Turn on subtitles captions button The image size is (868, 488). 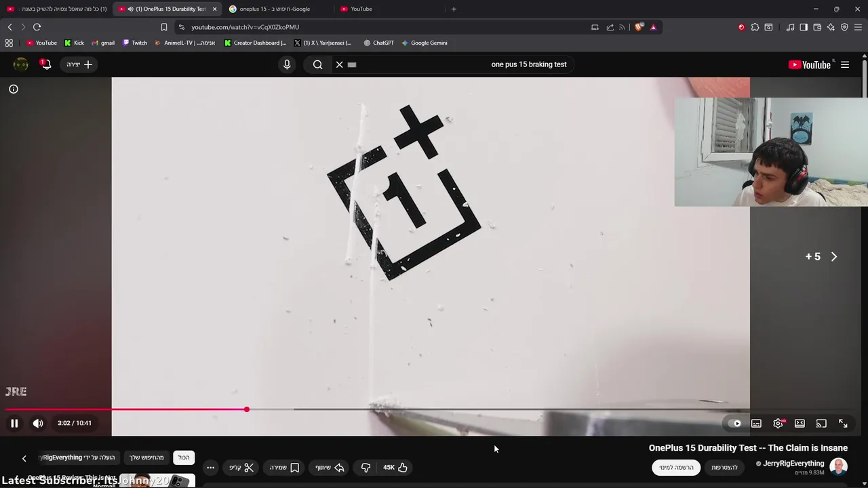click(756, 424)
